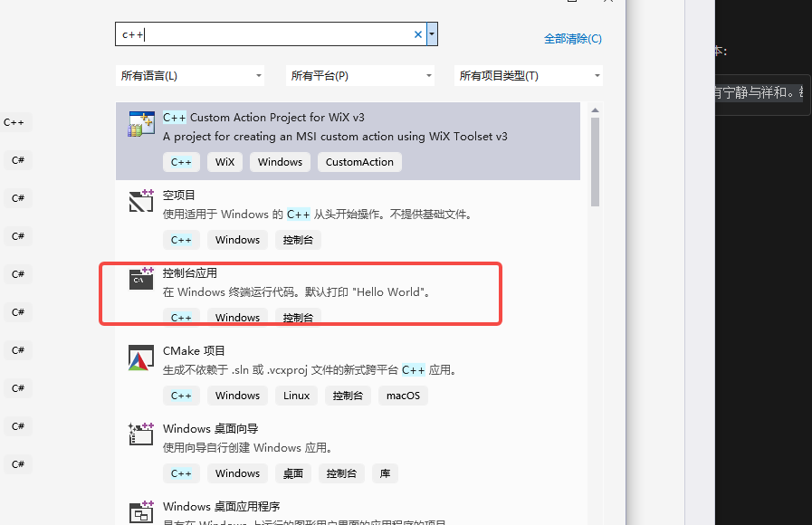
Task: Click the CMake 项目 title
Action: (194, 350)
